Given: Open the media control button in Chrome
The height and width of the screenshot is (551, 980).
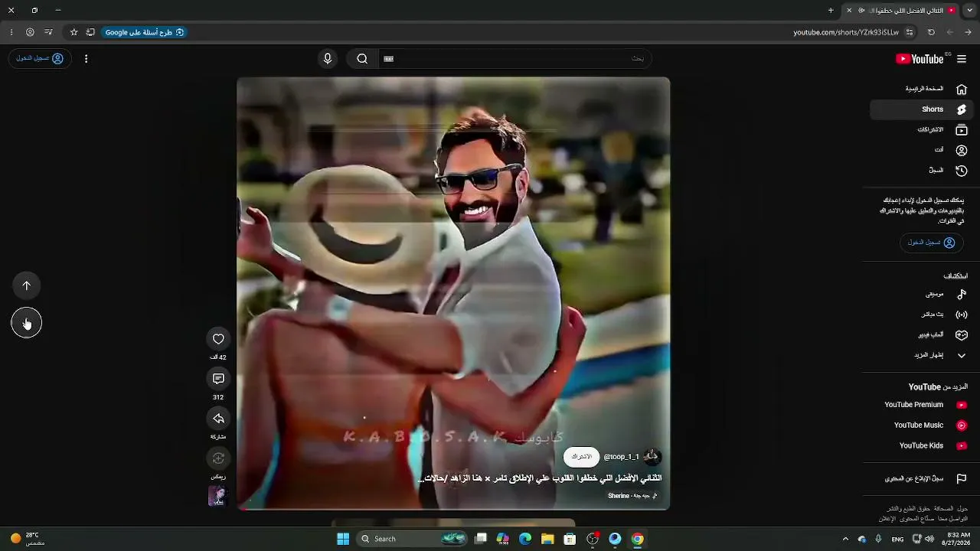Looking at the screenshot, I should pyautogui.click(x=48, y=32).
